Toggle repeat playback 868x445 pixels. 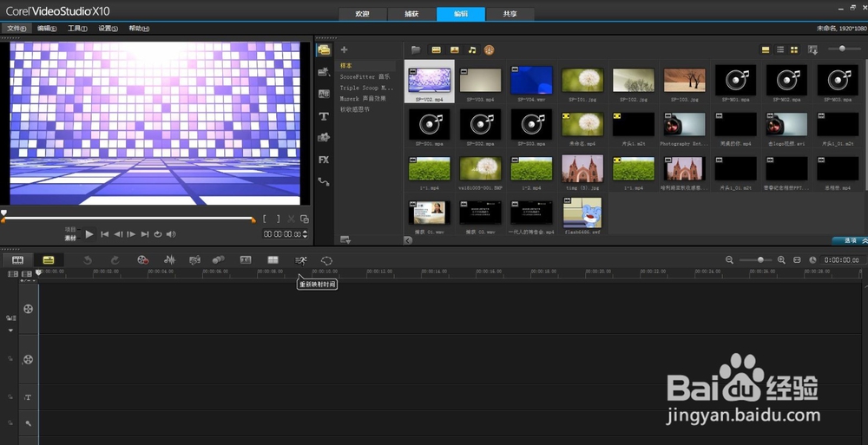(x=158, y=234)
